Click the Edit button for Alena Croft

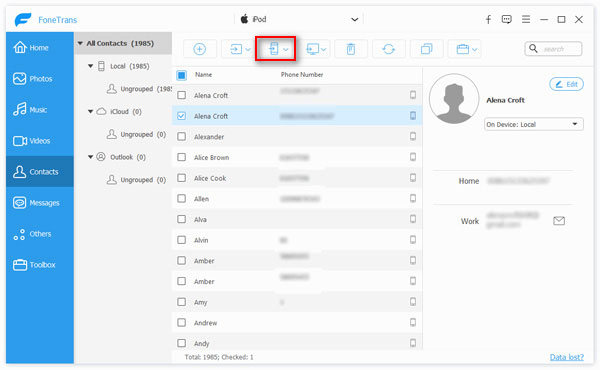click(x=566, y=84)
